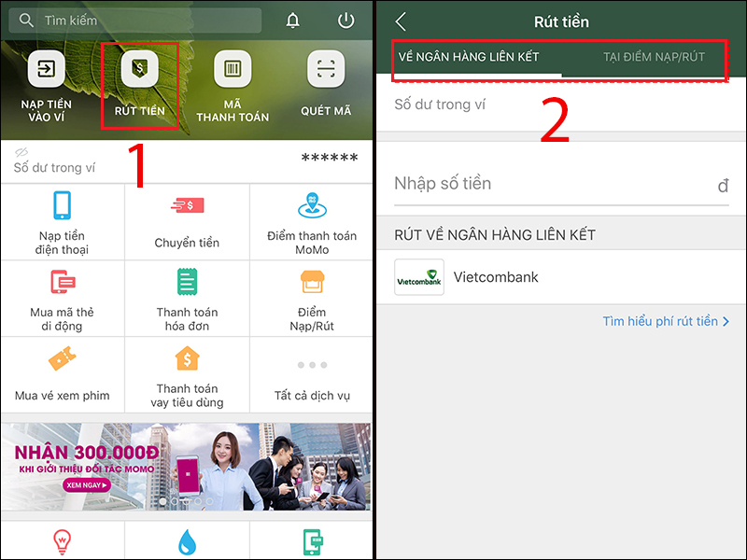Focus the Tìm kiếm search field
Image resolution: width=747 pixels, height=560 pixels.
coord(135,21)
